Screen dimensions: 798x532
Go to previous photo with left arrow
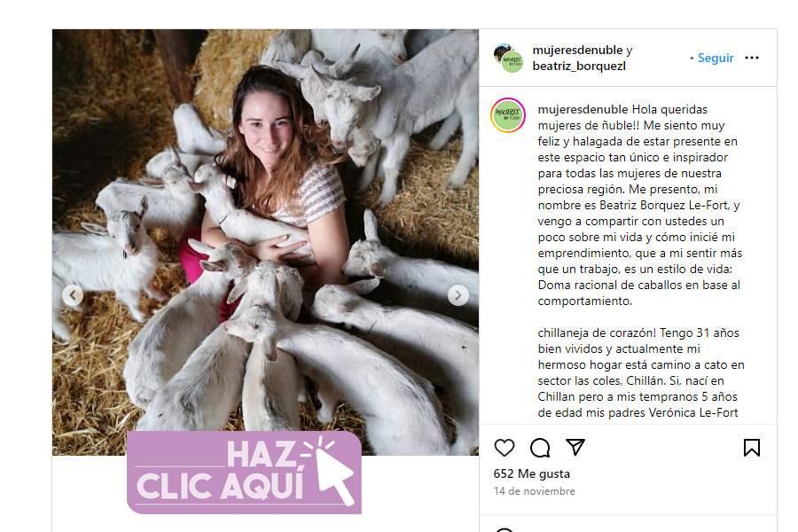point(73,295)
